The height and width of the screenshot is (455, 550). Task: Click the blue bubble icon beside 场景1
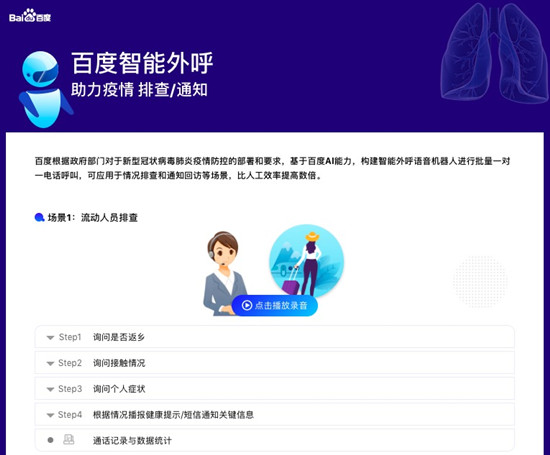pyautogui.click(x=39, y=218)
